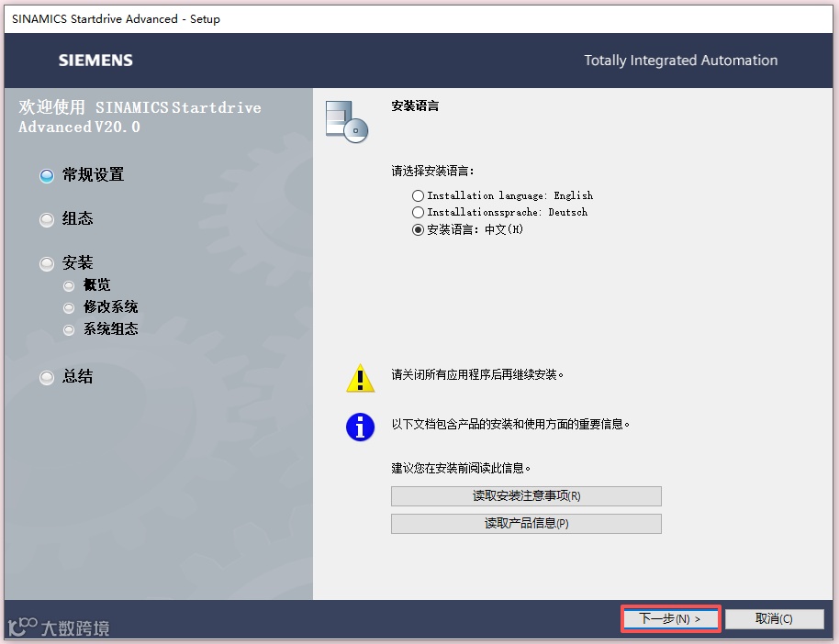The image size is (839, 644).
Task: Click the installer disc setup icon
Action: pyautogui.click(x=347, y=121)
